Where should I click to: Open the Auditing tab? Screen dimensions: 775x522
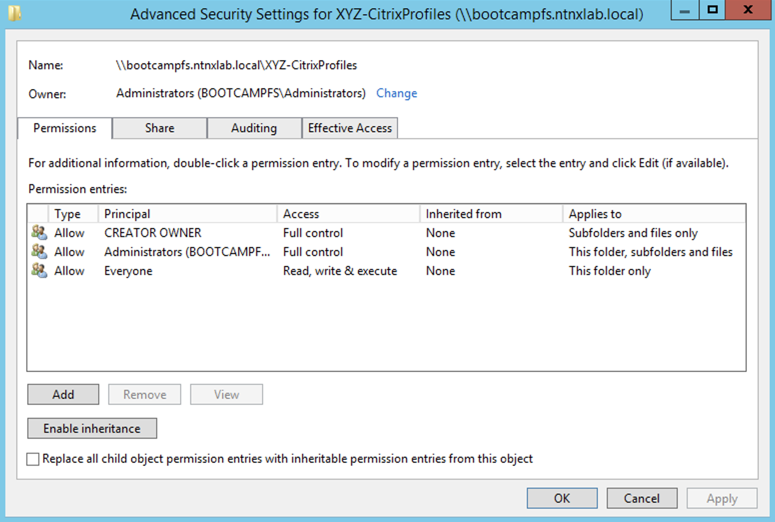click(254, 128)
